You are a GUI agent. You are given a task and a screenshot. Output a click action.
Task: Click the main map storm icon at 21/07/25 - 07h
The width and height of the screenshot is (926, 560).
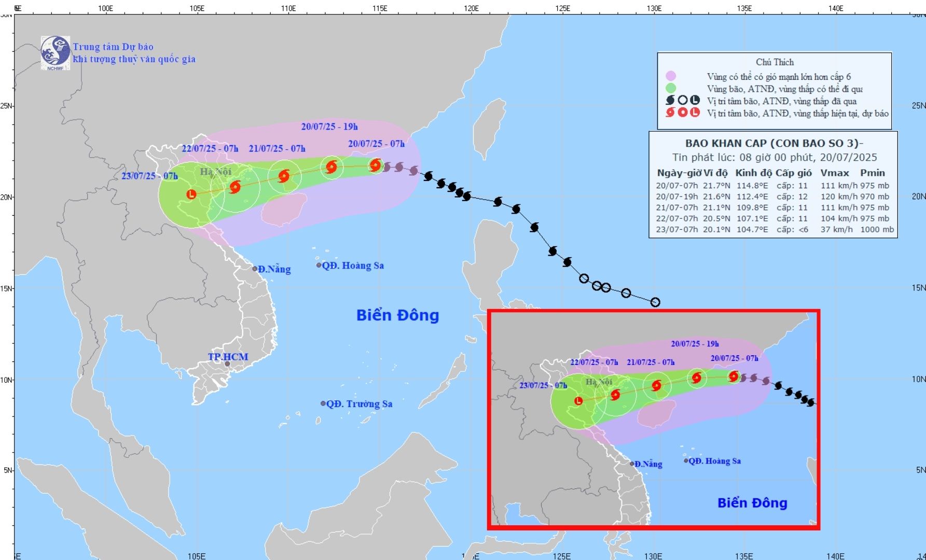[284, 176]
